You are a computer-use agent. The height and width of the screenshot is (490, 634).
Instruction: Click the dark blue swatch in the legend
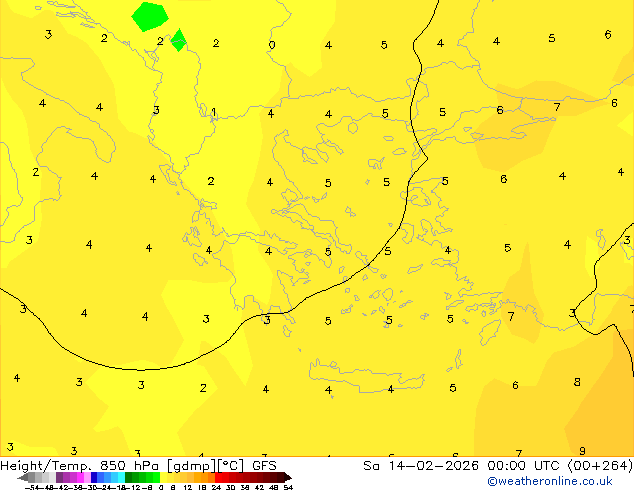[x=94, y=477]
